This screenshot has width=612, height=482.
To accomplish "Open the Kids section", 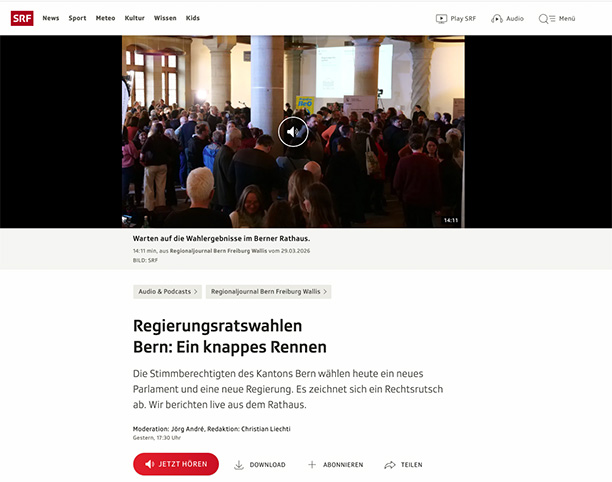I will (192, 18).
